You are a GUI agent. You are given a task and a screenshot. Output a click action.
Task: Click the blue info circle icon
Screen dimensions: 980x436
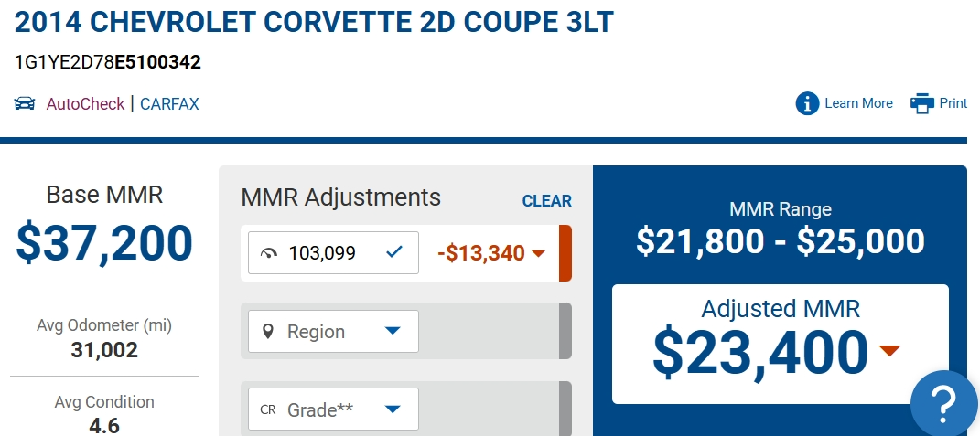807,103
